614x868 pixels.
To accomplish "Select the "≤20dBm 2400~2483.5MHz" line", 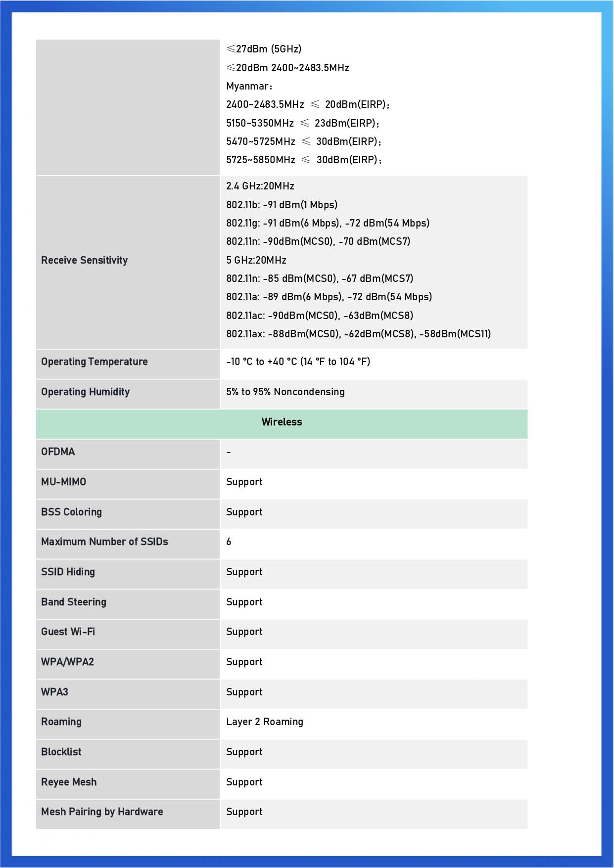I will tap(287, 68).
